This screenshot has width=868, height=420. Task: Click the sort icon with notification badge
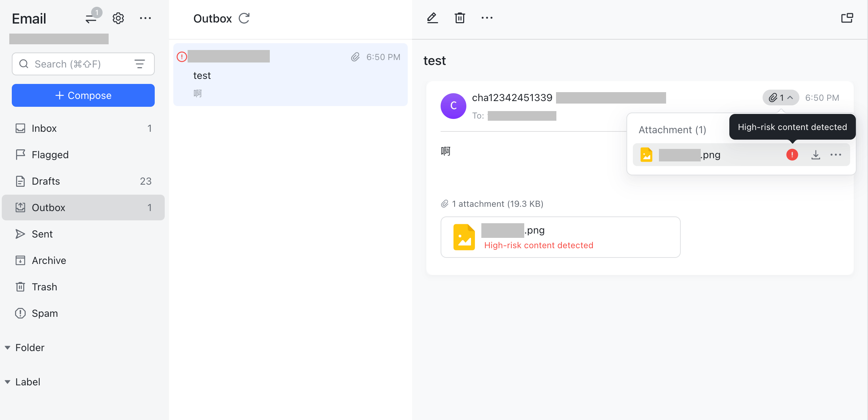[91, 18]
